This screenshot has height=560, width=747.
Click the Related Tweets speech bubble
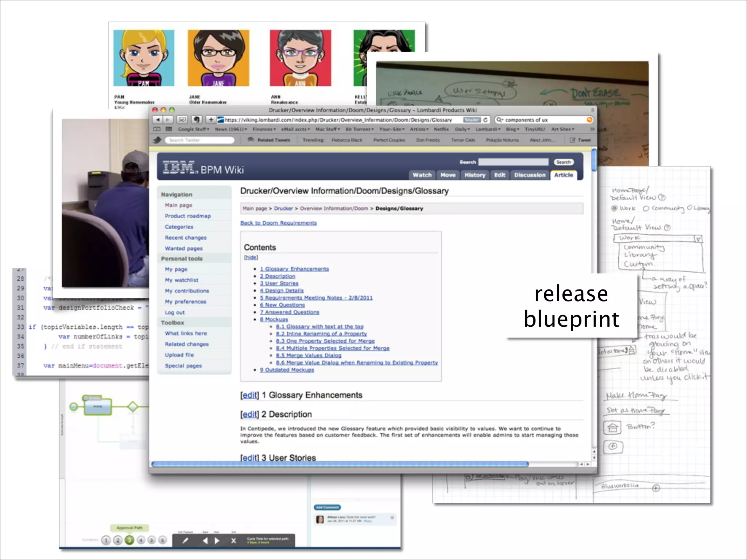[251, 140]
